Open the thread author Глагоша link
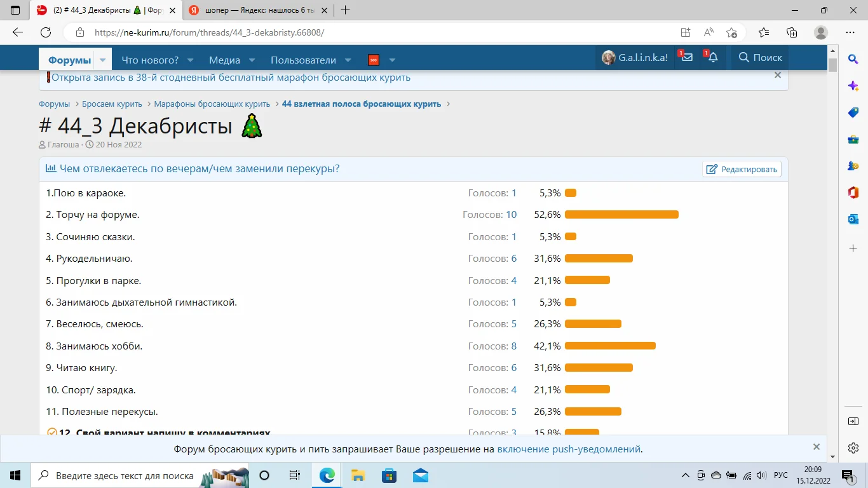 point(64,144)
